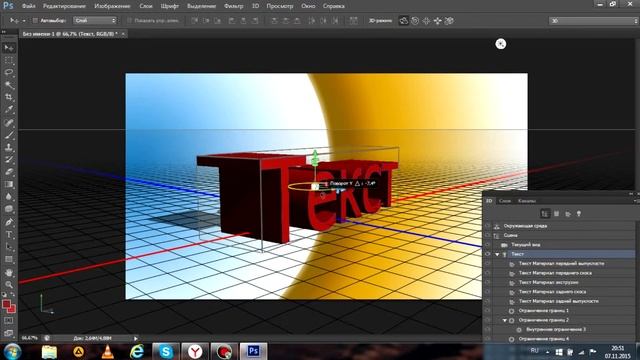Toggle show transform controls checkbox
The width and height of the screenshot is (640, 360).
pos(129,20)
